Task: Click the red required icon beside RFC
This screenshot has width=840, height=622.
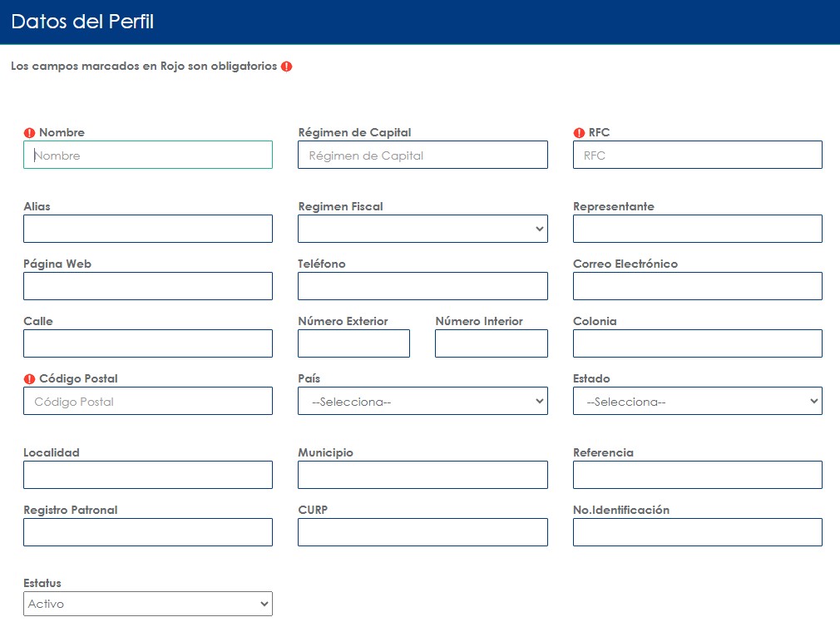Action: pos(579,133)
